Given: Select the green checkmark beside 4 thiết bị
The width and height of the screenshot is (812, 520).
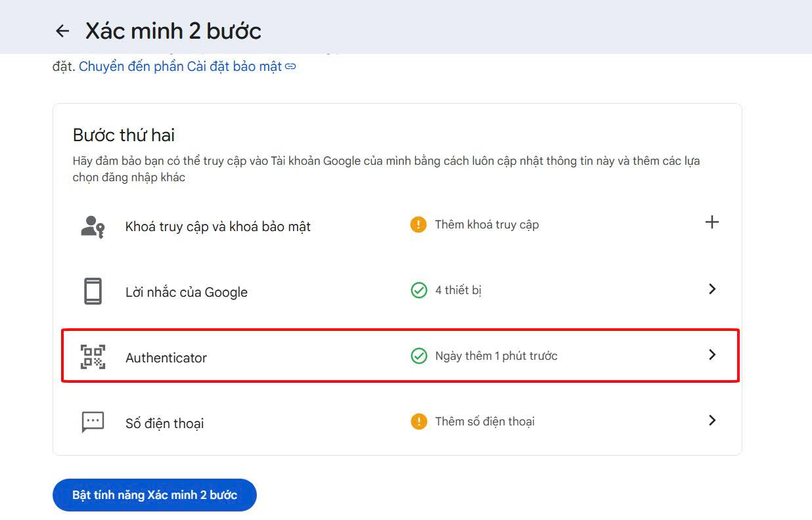Looking at the screenshot, I should pos(418,290).
